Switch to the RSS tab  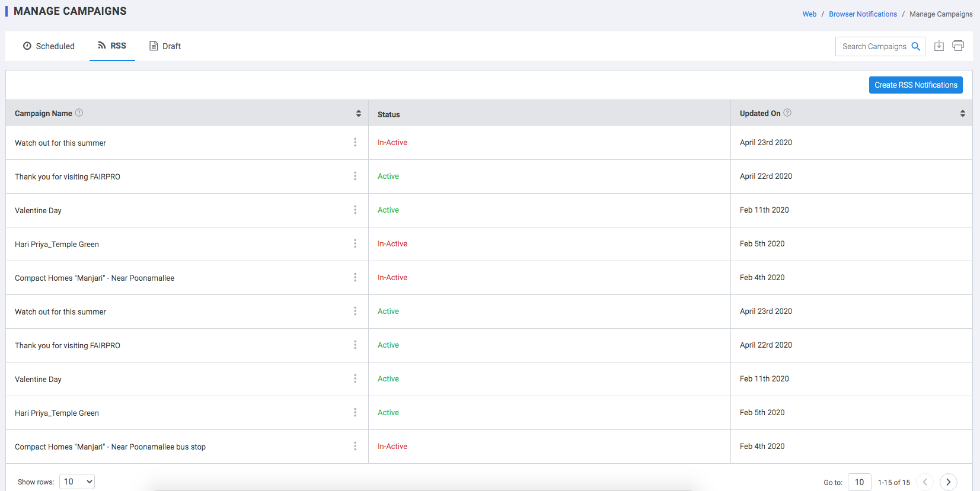pyautogui.click(x=112, y=46)
